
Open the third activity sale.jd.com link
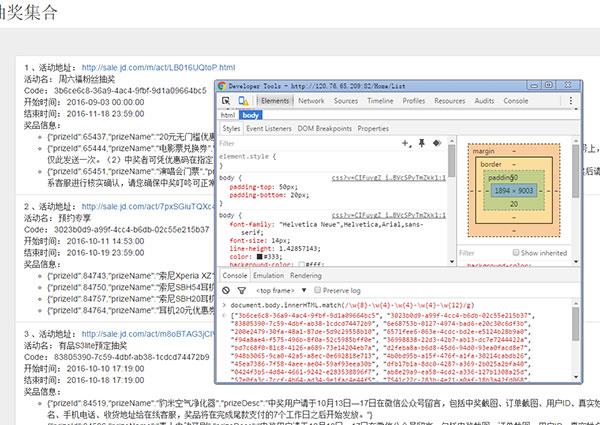pyautogui.click(x=148, y=334)
